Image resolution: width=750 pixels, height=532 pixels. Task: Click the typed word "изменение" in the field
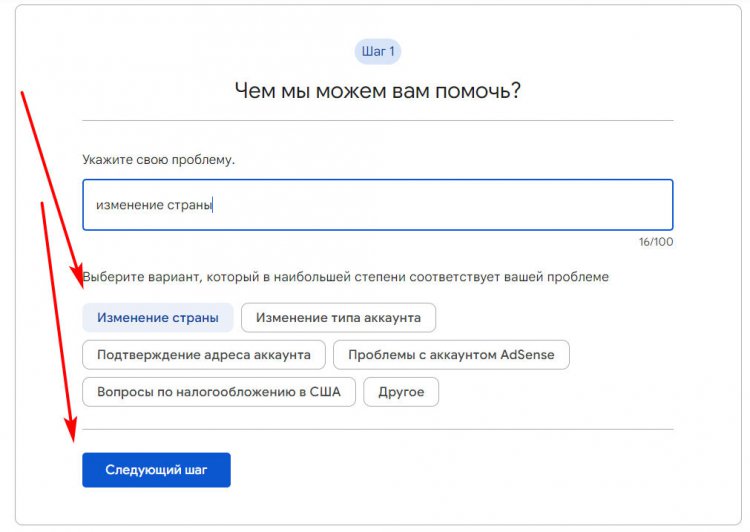click(127, 205)
